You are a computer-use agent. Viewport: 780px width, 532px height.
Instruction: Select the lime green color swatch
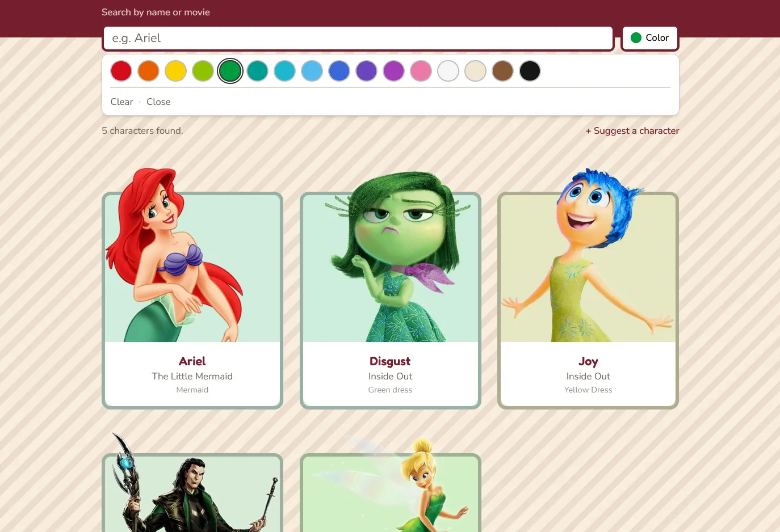tap(203, 71)
